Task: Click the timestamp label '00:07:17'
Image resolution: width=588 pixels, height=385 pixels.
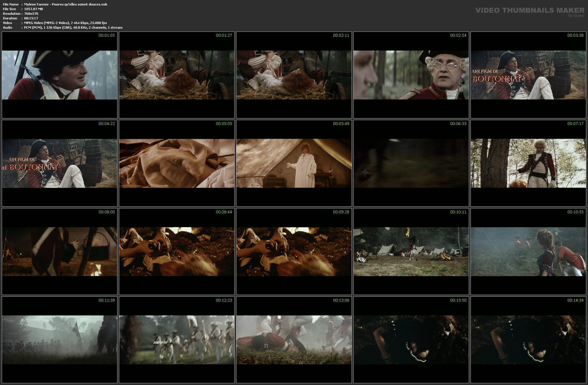Action: [576, 124]
